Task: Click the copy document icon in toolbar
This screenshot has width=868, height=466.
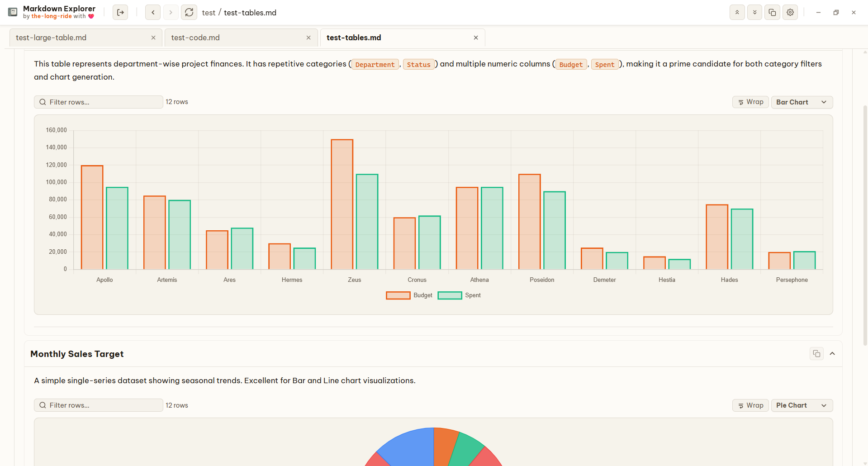Action: click(773, 12)
